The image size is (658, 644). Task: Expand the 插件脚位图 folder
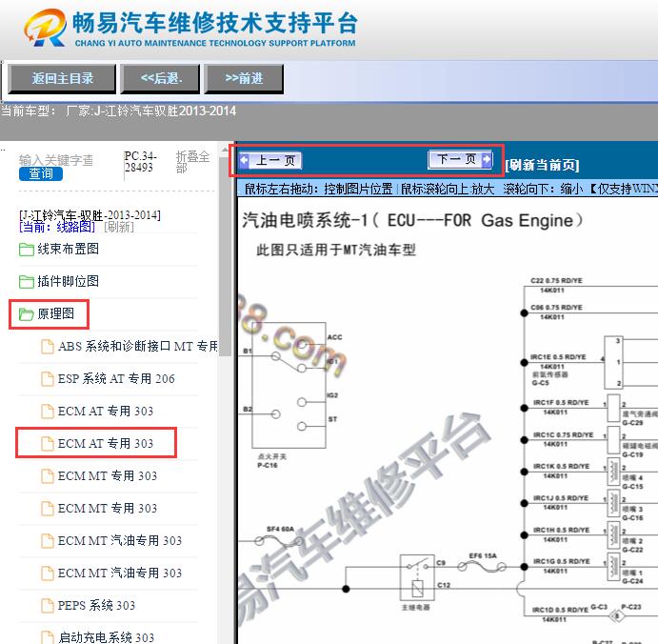pos(68,281)
